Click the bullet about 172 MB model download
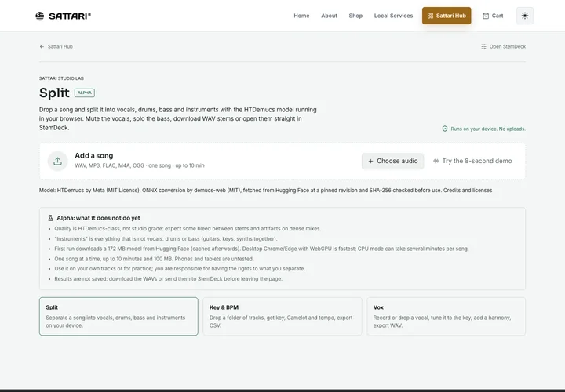The image size is (565, 392). pyautogui.click(x=261, y=249)
